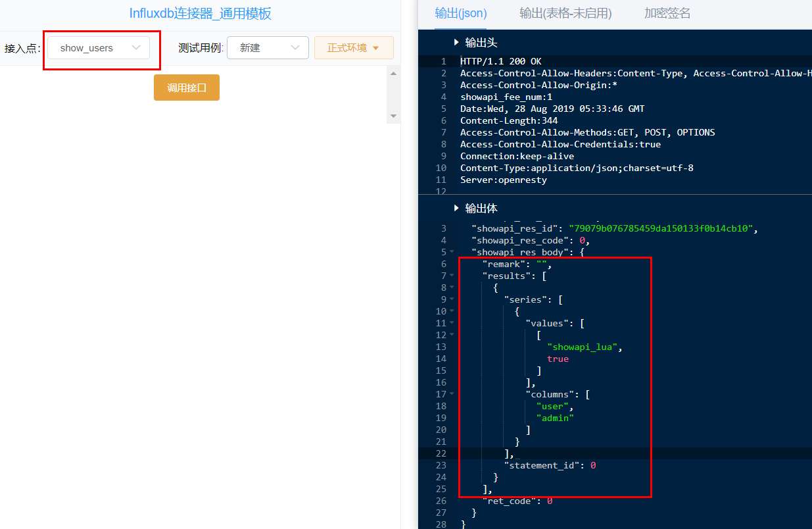Open the 测试用例 新建 dropdown
The image size is (812, 529).
268,48
